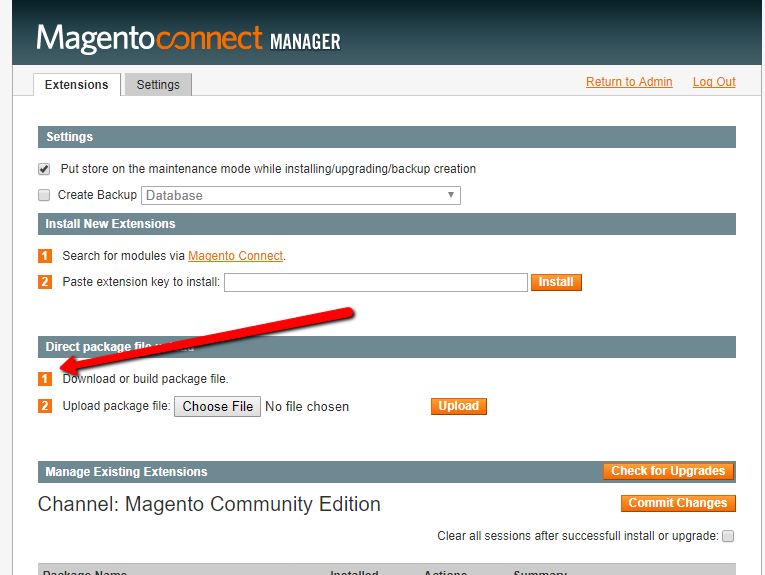Click step 2 badge beside Paste extension key
The image size is (765, 575).
pos(44,282)
